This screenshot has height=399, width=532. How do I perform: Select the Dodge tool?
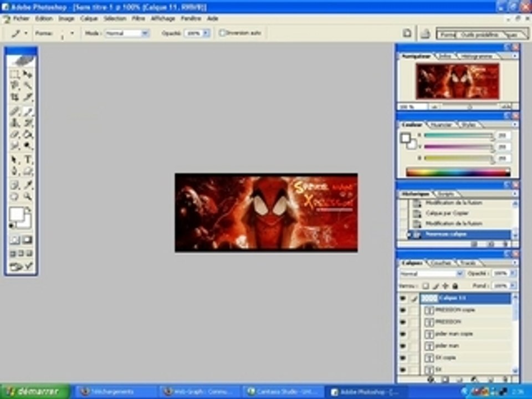pyautogui.click(x=28, y=146)
